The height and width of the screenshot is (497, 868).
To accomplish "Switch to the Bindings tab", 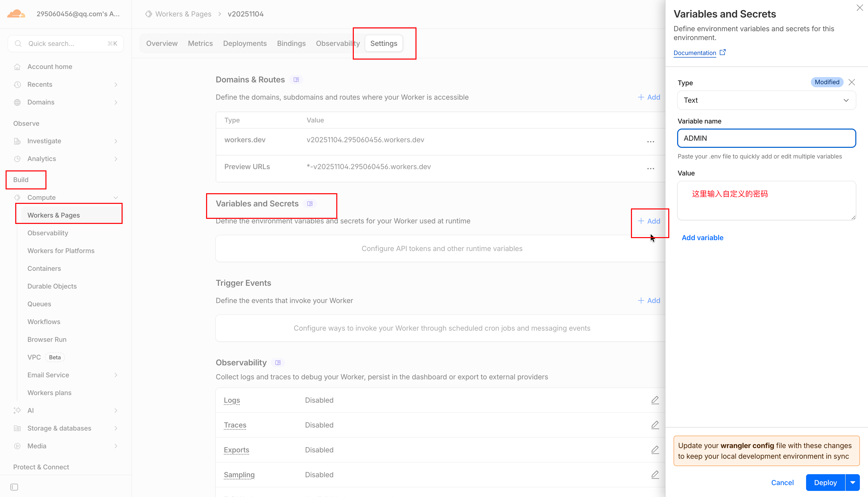I will [x=291, y=43].
